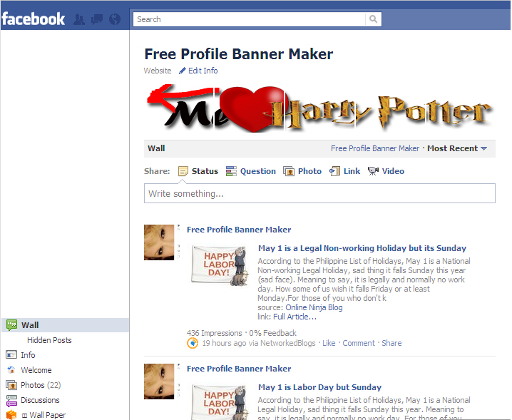Open friend requests icon in header
This screenshot has height=420, width=512.
coord(79,19)
